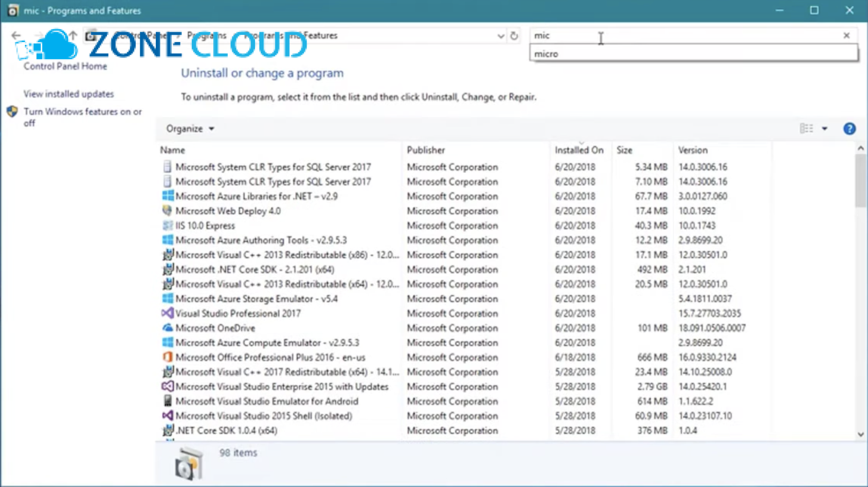
Task: Click the version value "14.0.23107.10"
Action: point(705,416)
